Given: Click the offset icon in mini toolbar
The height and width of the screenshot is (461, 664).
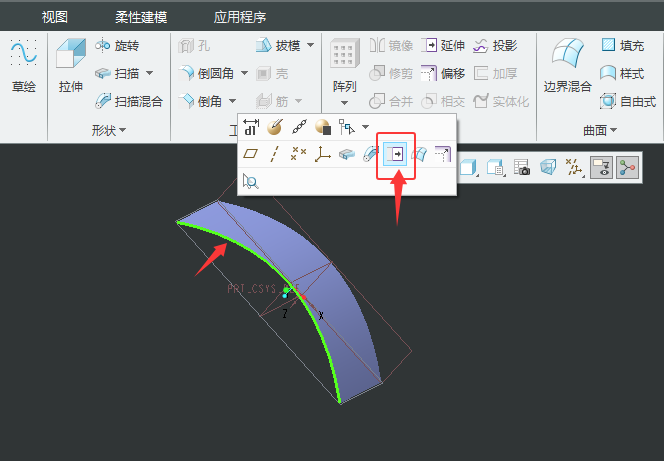Looking at the screenshot, I should 443,154.
